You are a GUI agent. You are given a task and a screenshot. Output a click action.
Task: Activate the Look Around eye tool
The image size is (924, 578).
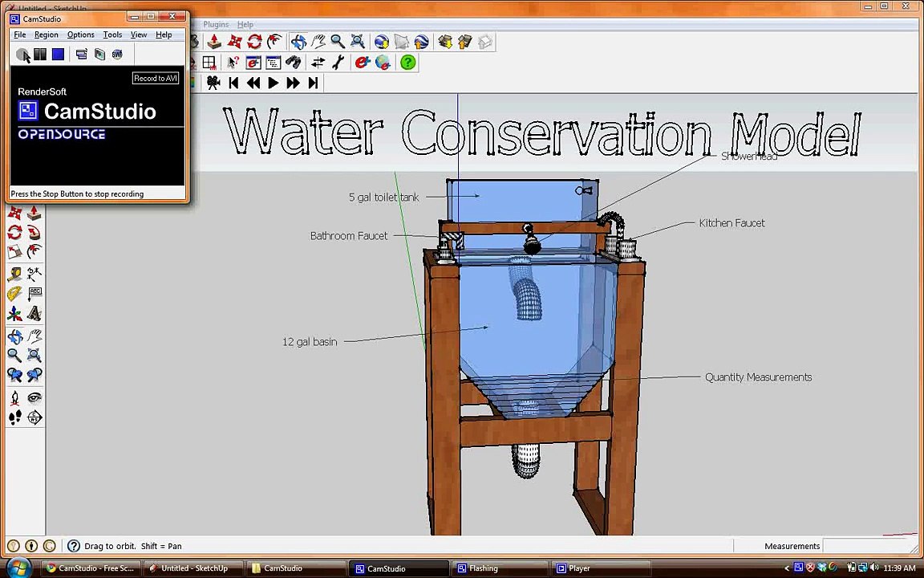tap(34, 397)
